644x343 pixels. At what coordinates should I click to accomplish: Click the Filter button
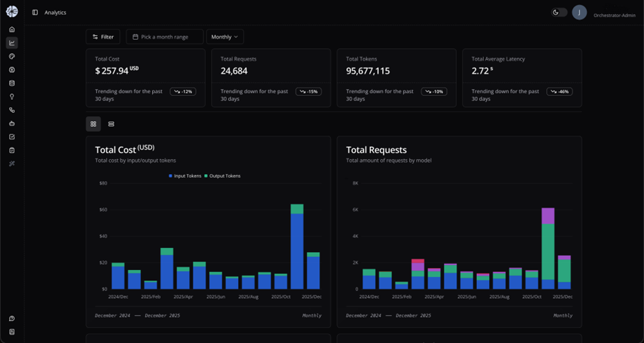(x=103, y=37)
